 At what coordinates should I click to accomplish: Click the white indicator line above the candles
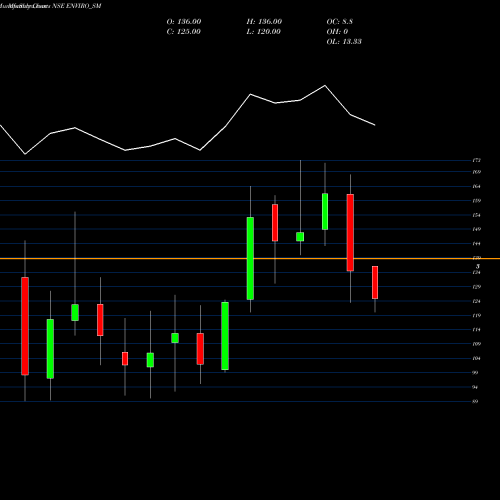(x=187, y=120)
